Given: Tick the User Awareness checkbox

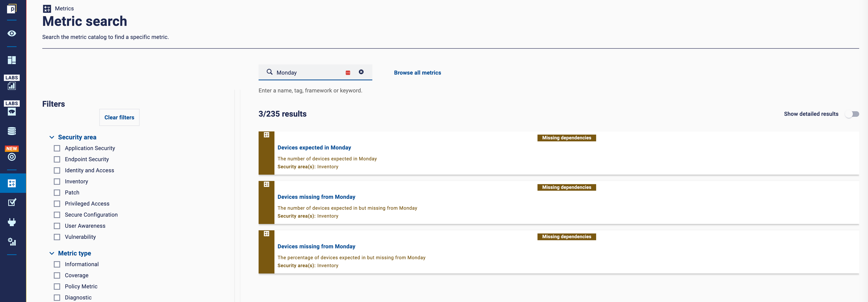Looking at the screenshot, I should click(57, 226).
